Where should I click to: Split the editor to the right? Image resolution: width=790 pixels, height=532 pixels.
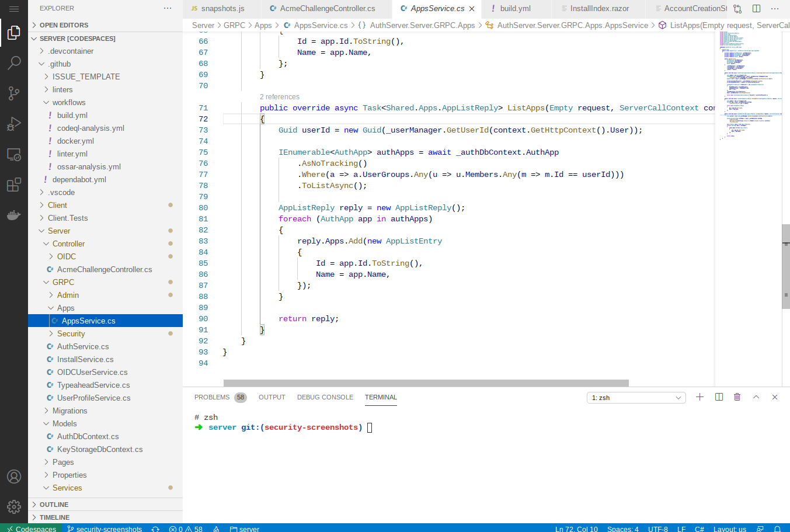pyautogui.click(x=756, y=9)
